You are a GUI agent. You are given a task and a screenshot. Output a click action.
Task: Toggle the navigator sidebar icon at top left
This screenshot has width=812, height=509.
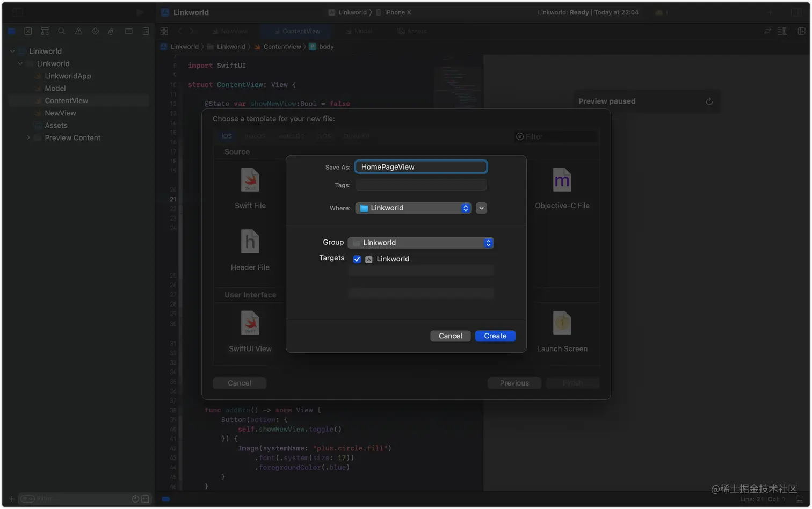pos(18,12)
